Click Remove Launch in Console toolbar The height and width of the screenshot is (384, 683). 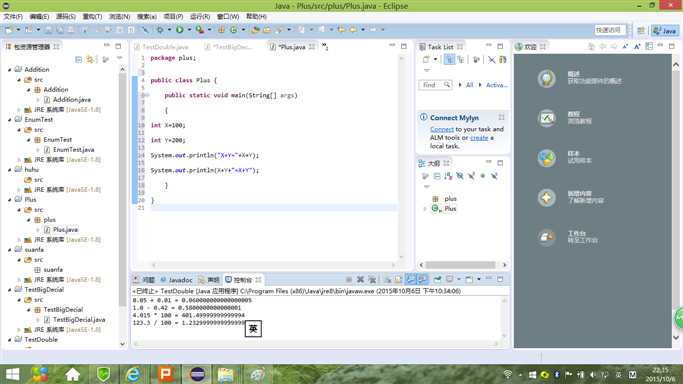click(x=360, y=280)
